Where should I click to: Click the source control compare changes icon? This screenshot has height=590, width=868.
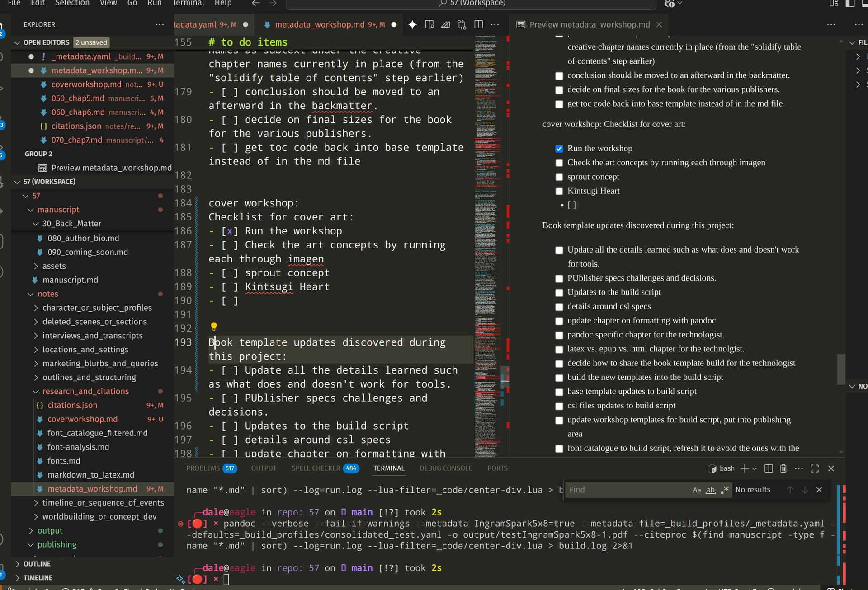462,24
